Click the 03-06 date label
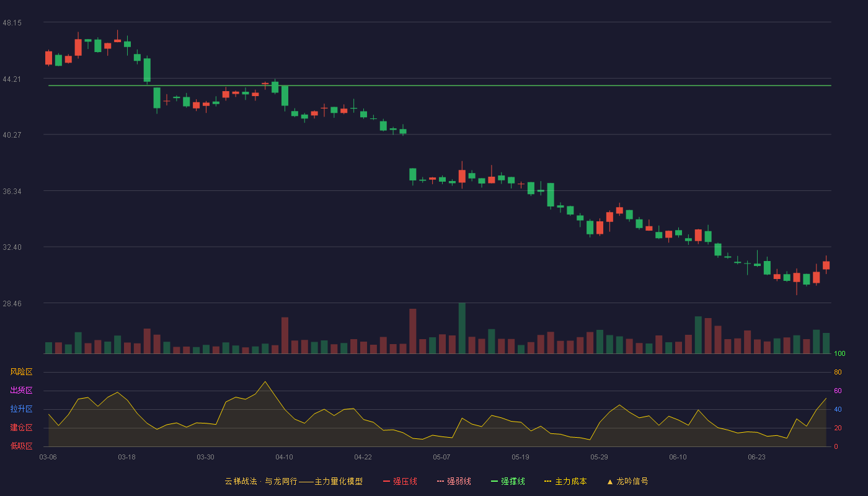This screenshot has width=868, height=496. click(48, 457)
